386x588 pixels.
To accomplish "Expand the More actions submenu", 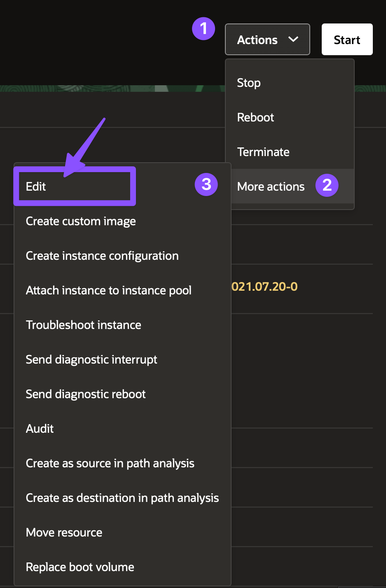I will click(x=290, y=187).
